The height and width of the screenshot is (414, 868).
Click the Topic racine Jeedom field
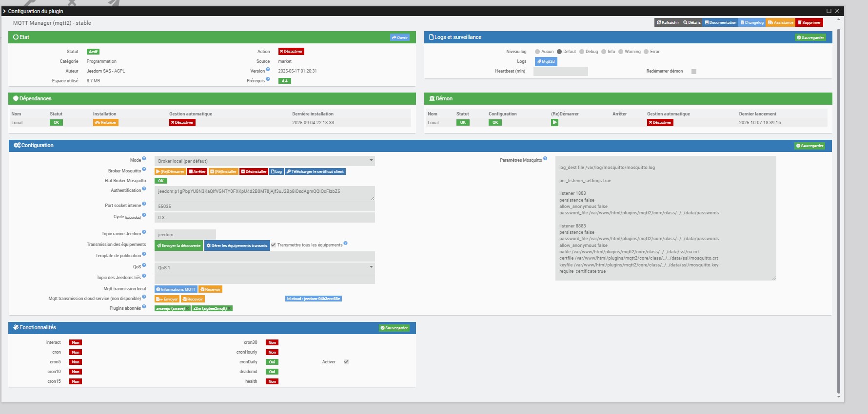185,234
